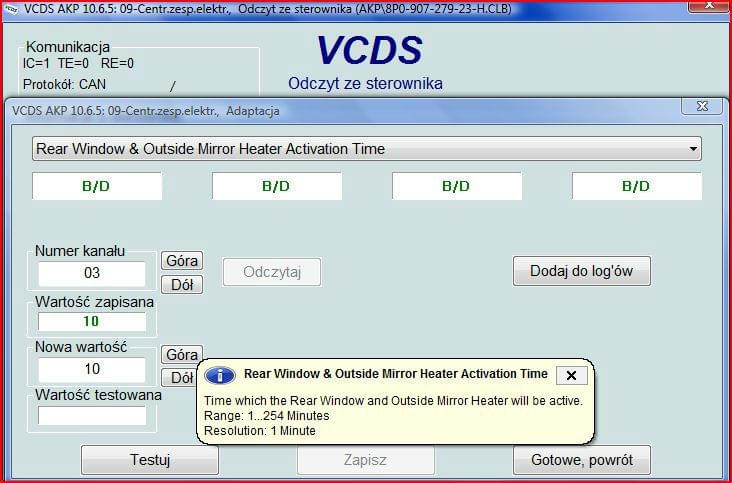
Task: Click the empty Wartość testowana field
Action: [x=92, y=416]
